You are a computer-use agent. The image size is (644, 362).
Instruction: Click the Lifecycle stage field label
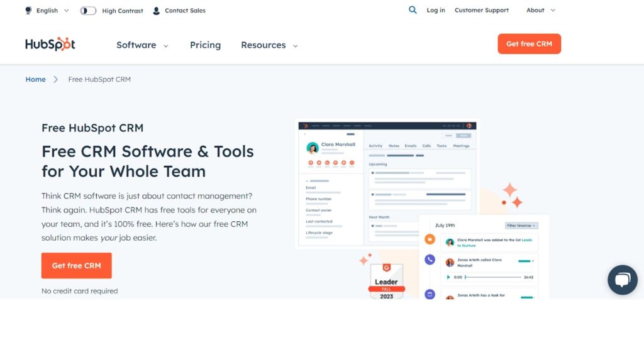click(x=319, y=233)
